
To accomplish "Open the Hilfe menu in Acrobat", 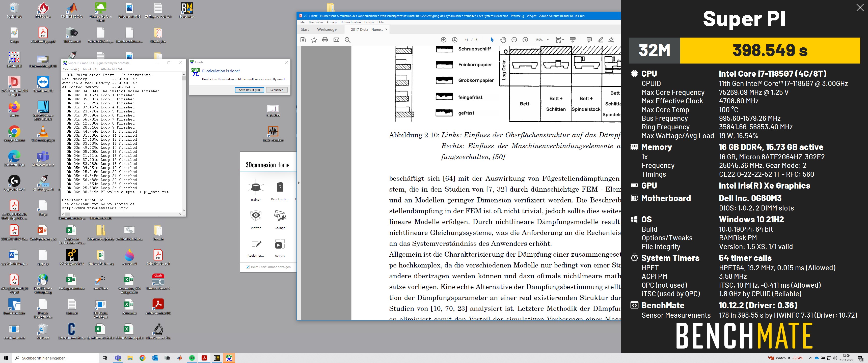I will click(381, 22).
